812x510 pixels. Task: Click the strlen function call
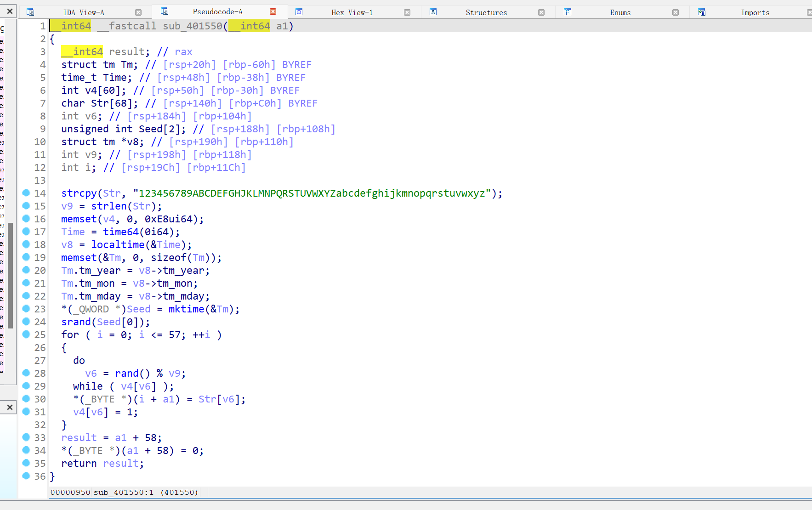pos(108,206)
